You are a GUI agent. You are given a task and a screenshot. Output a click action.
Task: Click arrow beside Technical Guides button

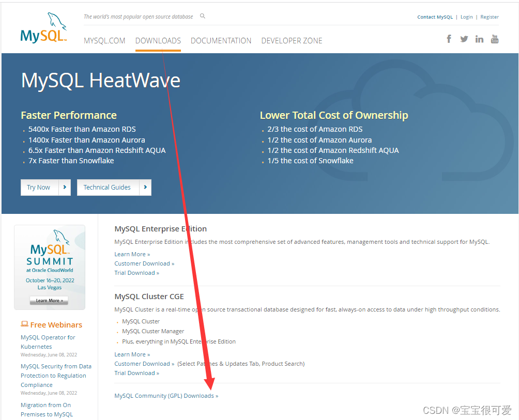point(145,187)
